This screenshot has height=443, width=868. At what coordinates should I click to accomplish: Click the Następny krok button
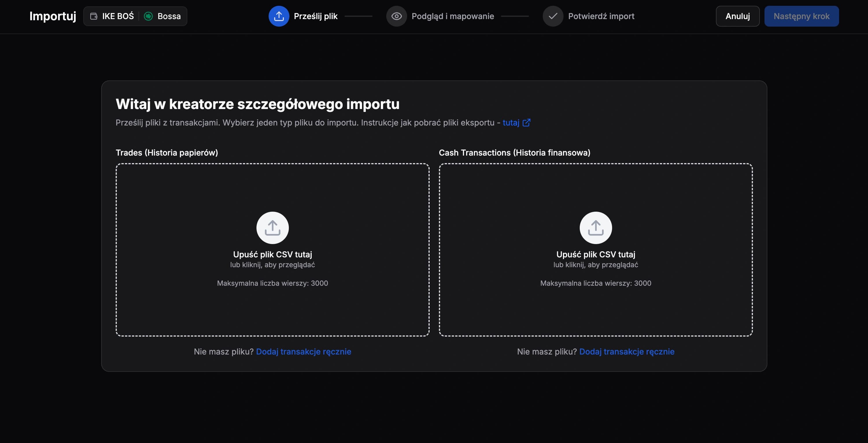click(801, 16)
